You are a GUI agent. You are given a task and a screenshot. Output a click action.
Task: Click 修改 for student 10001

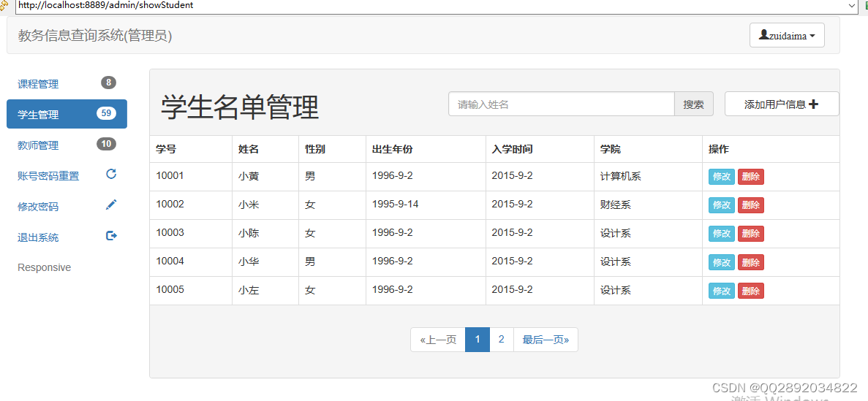tap(721, 177)
